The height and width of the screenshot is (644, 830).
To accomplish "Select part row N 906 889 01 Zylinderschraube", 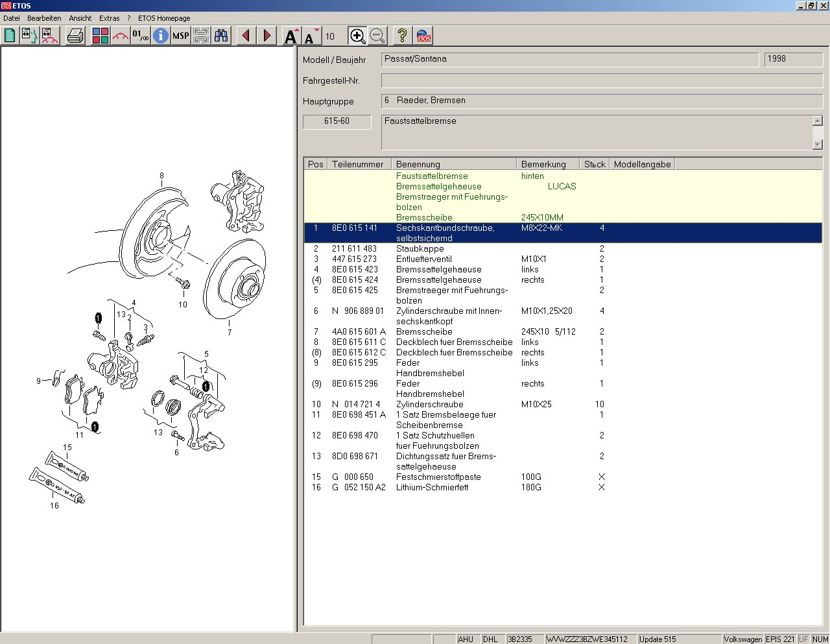I will (563, 316).
